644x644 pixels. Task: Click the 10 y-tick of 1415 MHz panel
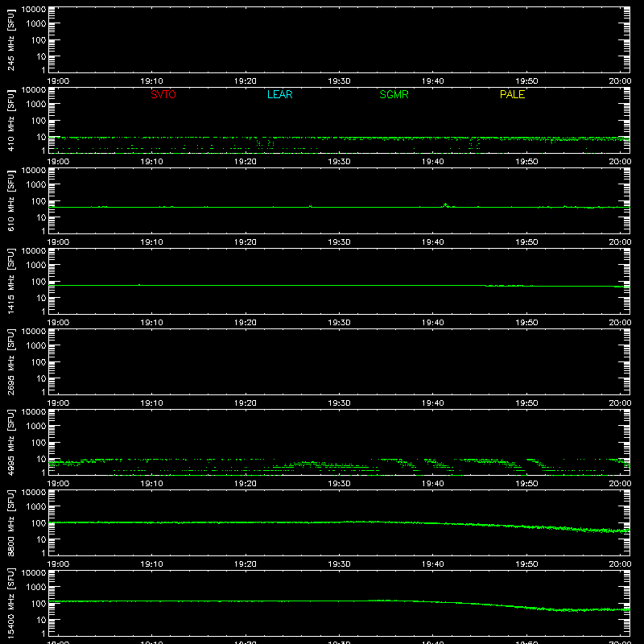(x=41, y=298)
